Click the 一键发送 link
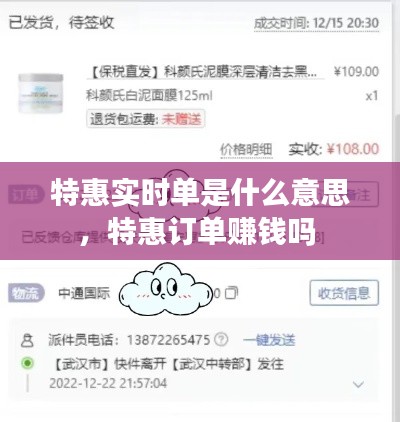 [269, 340]
